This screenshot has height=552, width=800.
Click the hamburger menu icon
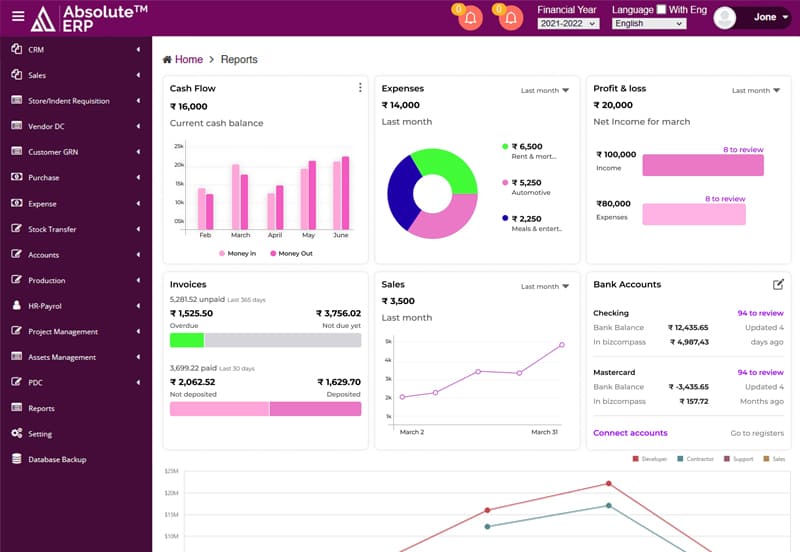18,16
